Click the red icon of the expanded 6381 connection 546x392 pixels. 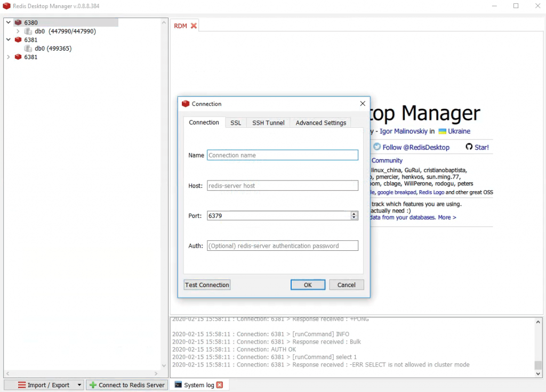pyautogui.click(x=18, y=39)
